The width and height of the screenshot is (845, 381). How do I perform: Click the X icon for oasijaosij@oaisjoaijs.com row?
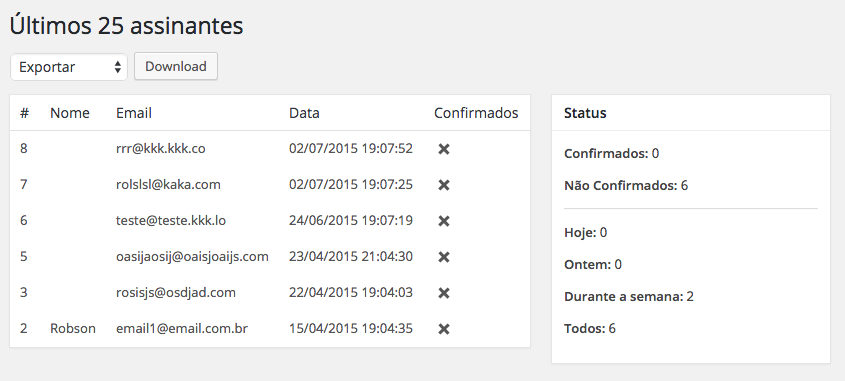tap(444, 257)
